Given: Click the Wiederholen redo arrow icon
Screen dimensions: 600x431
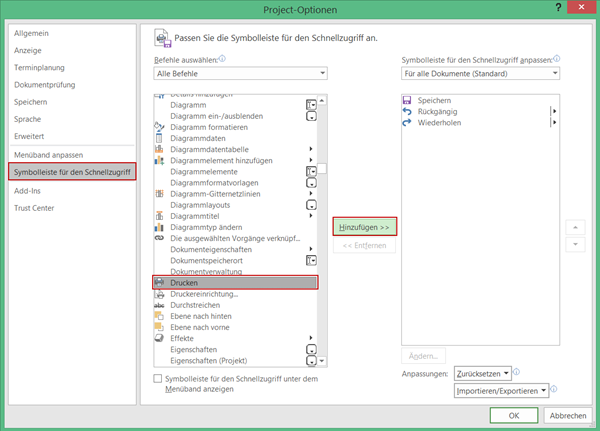Looking at the screenshot, I should [x=407, y=122].
